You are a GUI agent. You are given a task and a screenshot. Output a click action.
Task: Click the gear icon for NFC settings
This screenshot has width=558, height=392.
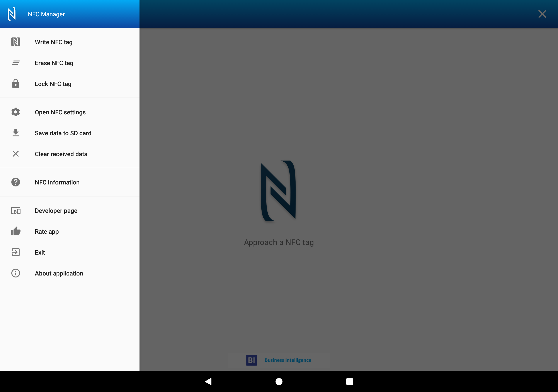pos(15,112)
